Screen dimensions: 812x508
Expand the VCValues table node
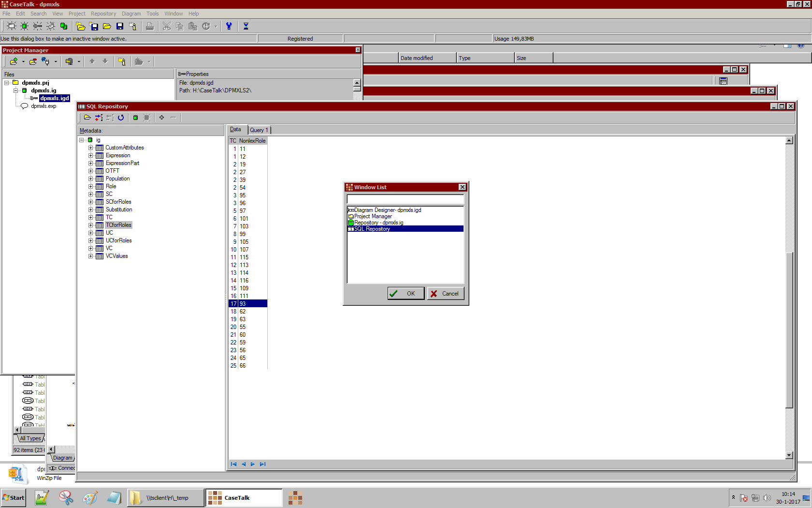click(90, 256)
